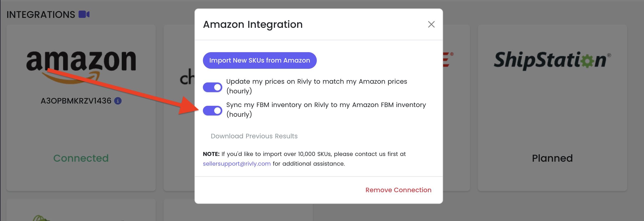644x221 pixels.
Task: Click Remove Connection
Action: [x=398, y=190]
